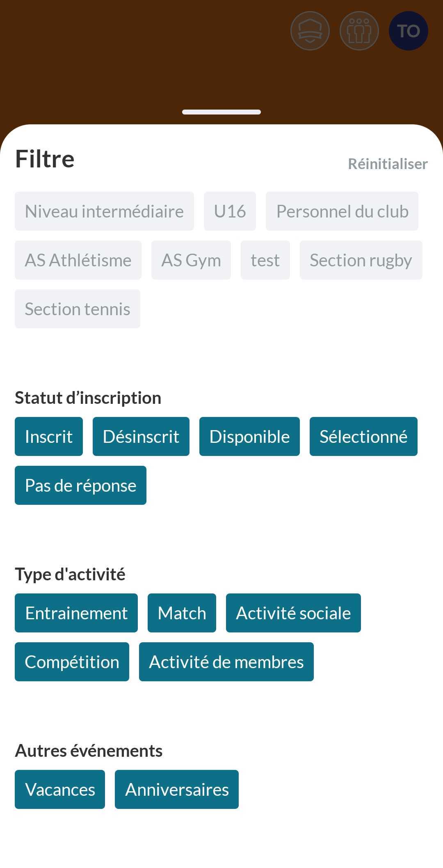The image size is (443, 868).
Task: Select the Section rugby chip
Action: coord(361,260)
